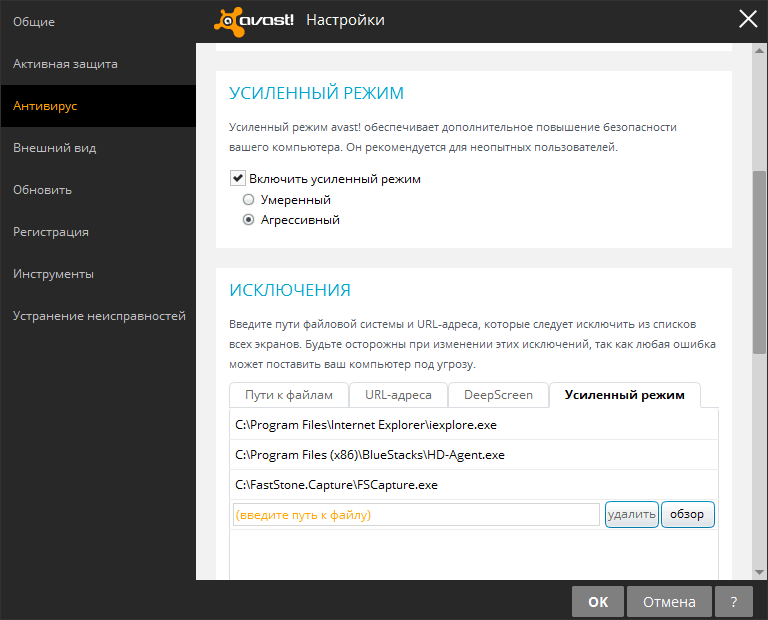Screen dimensions: 768x620
Task: Select the Умеренный radio option
Action: click(249, 200)
